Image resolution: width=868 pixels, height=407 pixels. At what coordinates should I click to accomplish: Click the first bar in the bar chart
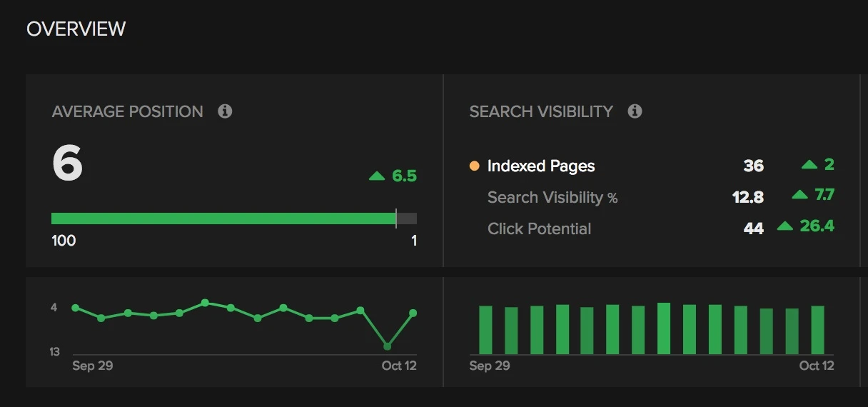[x=485, y=330]
